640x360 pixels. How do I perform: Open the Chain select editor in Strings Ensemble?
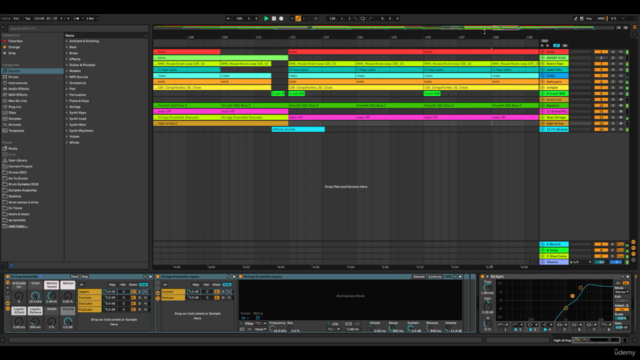133,284
